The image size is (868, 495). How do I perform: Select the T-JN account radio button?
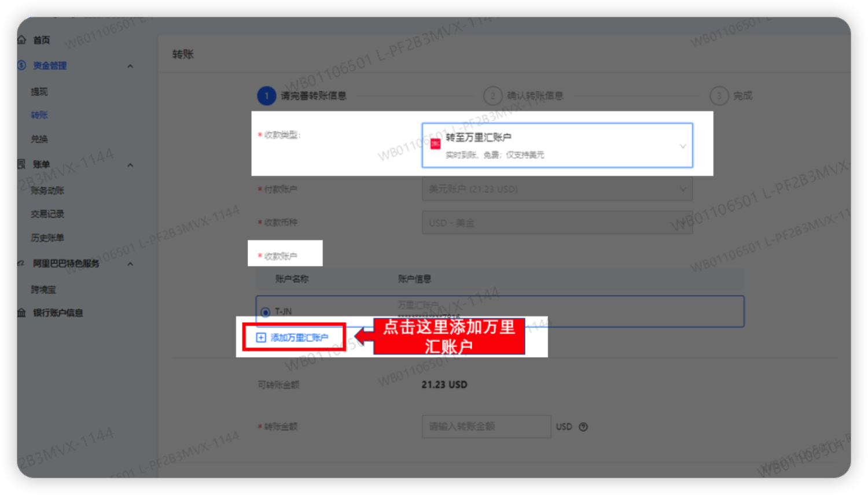[266, 312]
